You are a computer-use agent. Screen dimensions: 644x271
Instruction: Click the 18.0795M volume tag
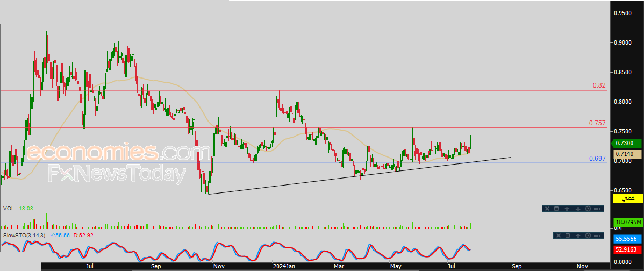[x=627, y=222]
